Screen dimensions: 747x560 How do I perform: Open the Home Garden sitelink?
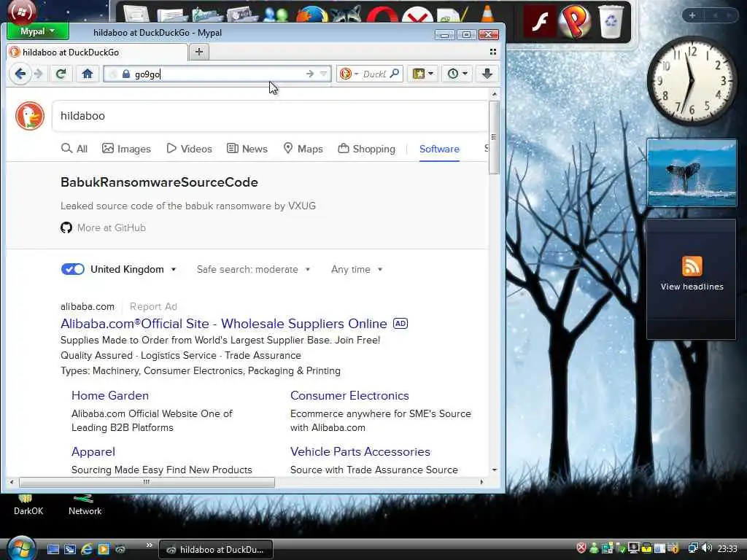pos(110,395)
